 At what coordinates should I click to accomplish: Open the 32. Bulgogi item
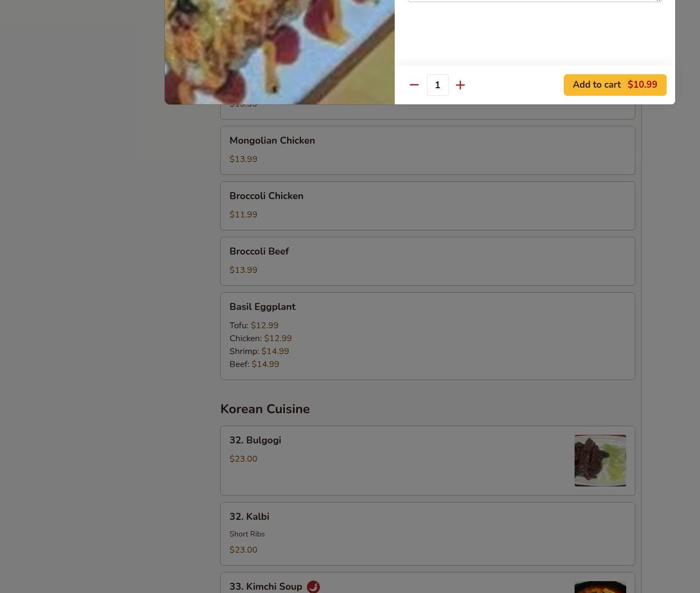[x=428, y=461]
